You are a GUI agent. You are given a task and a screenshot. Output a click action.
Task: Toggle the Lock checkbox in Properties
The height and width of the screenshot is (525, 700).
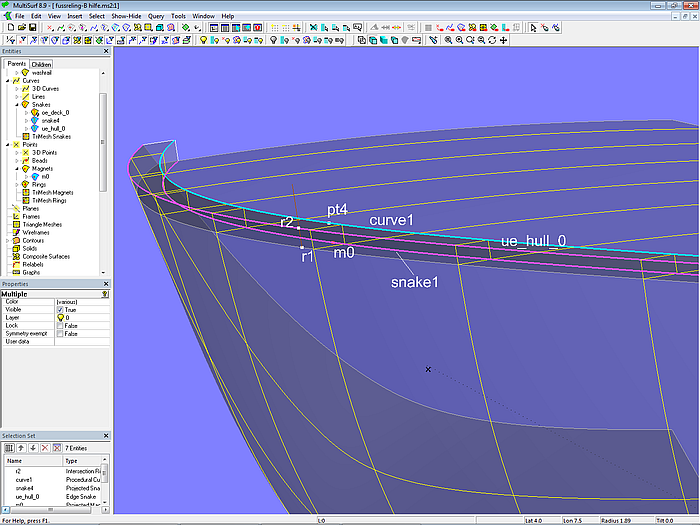(61, 325)
